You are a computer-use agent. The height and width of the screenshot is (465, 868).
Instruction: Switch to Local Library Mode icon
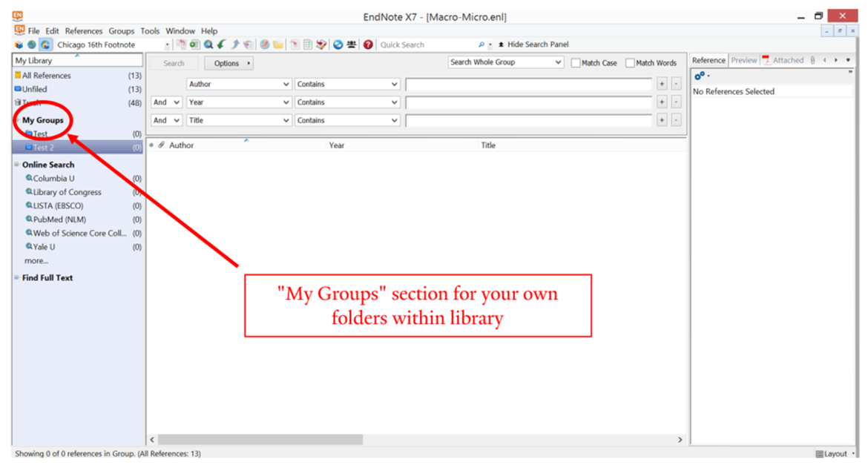tap(19, 44)
